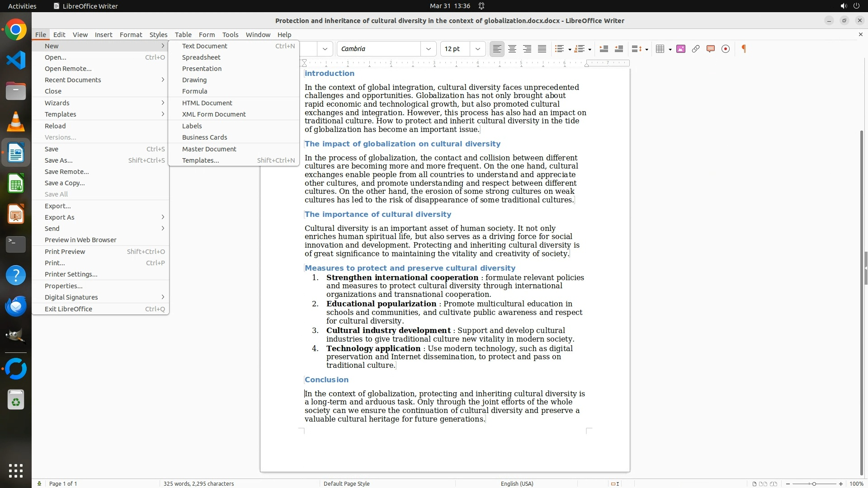The image size is (868, 488).
Task: Click English (USA) language in status bar
Action: click(517, 483)
